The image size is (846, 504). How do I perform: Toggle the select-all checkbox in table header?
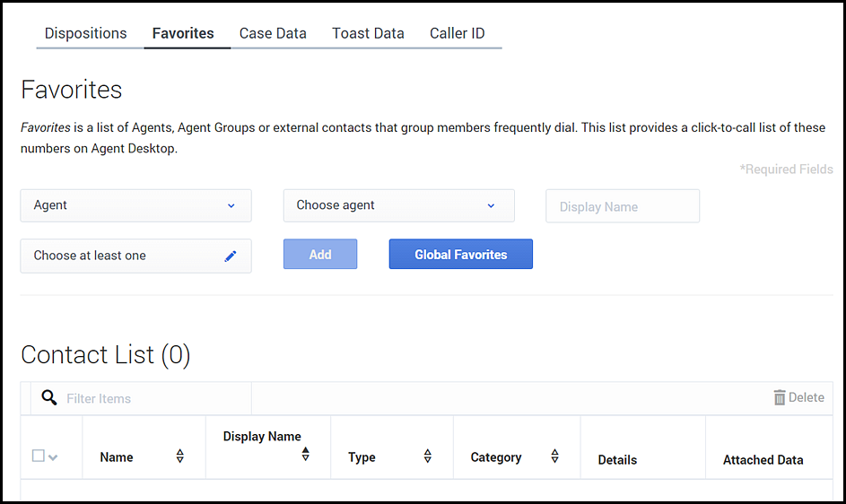point(38,456)
